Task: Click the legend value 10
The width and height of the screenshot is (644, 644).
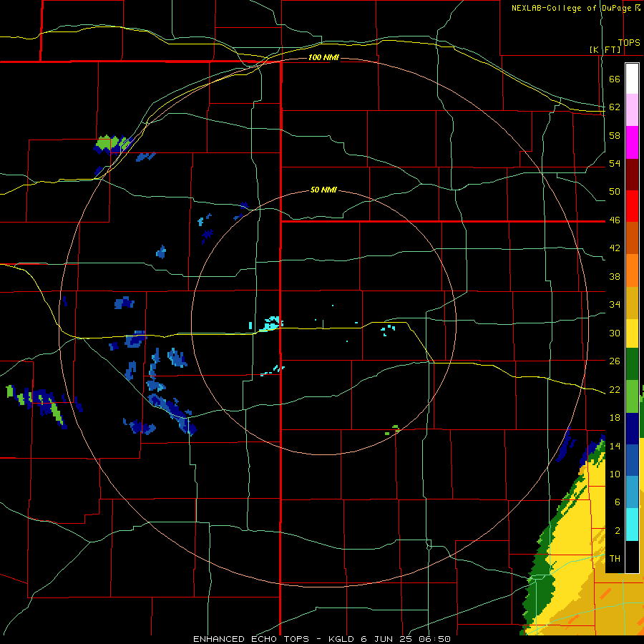Action: 615,474
